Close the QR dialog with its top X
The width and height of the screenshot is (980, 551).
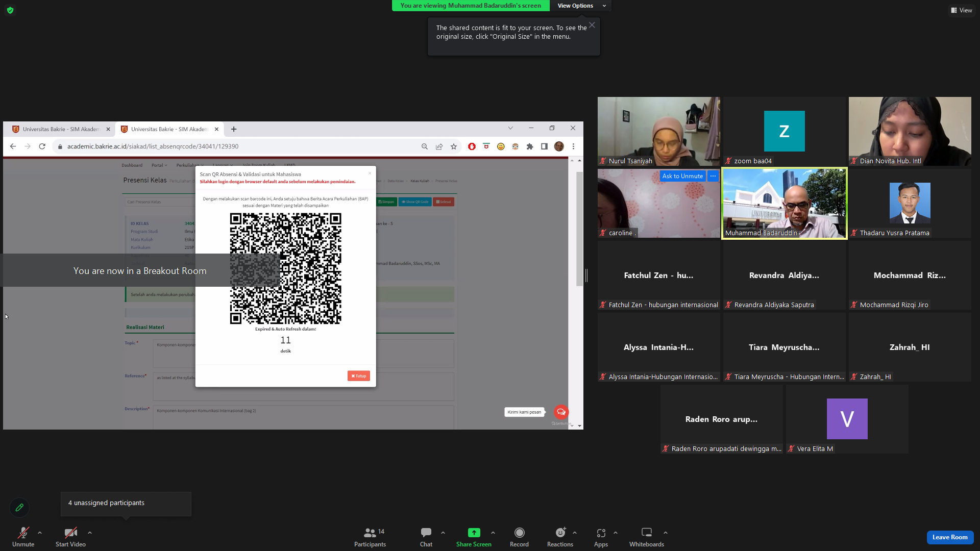[x=370, y=173]
